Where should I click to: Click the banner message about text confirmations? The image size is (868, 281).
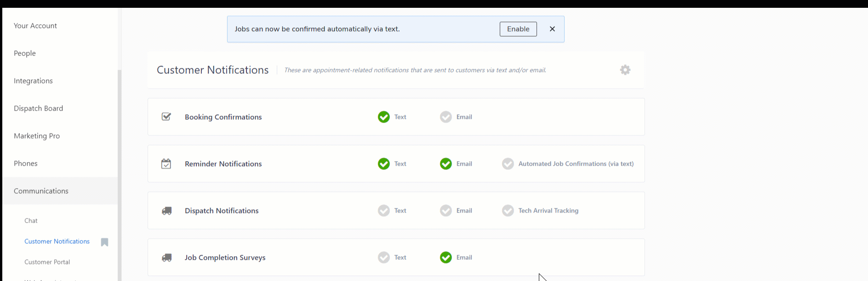[317, 29]
